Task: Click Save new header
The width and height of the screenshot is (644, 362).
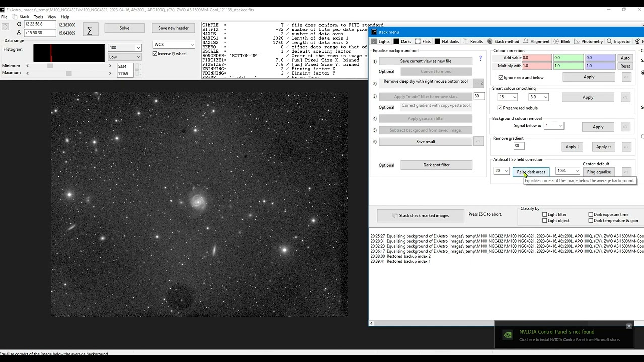Action: tap(174, 28)
